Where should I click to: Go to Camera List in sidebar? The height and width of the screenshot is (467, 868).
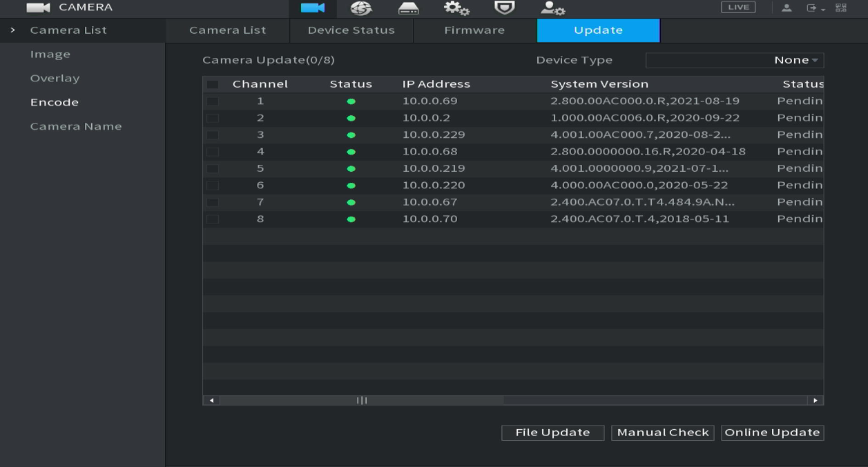68,30
